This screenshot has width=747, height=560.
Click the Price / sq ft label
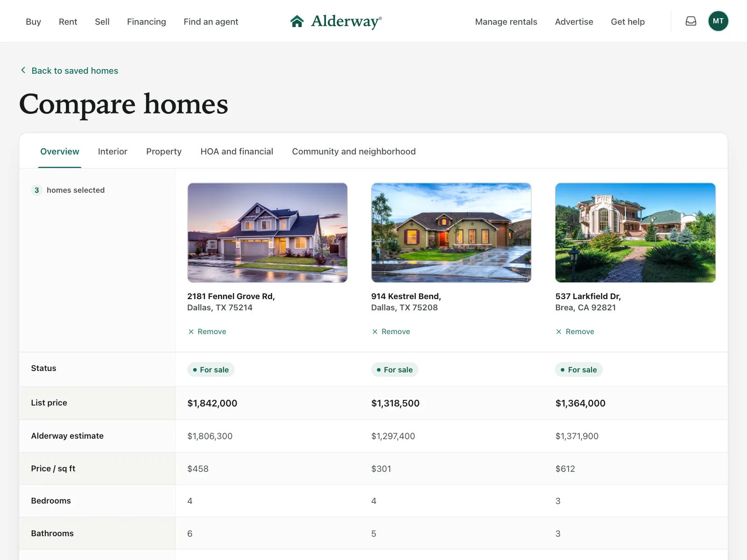(x=53, y=469)
